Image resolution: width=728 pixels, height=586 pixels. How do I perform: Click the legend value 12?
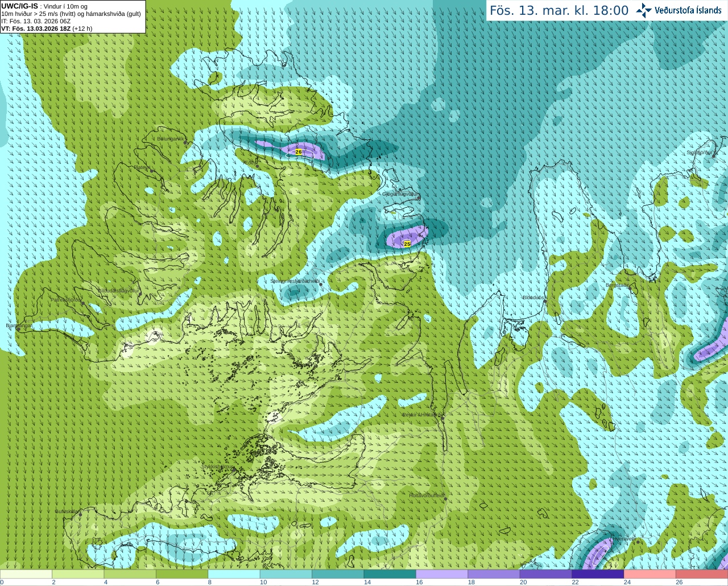tap(315, 582)
